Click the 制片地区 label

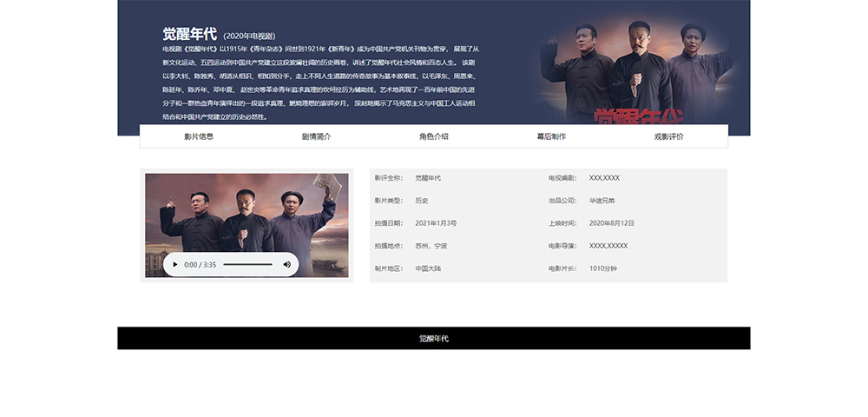[389, 268]
